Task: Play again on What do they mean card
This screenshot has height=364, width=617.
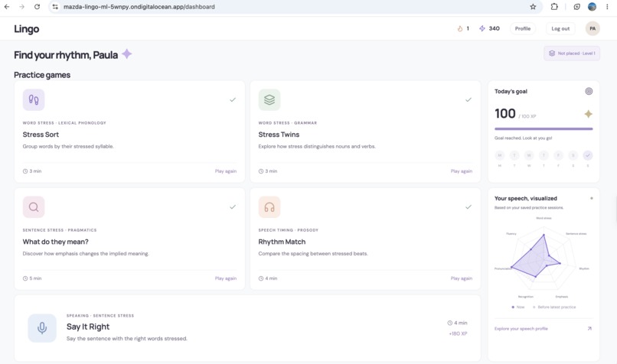Action: 226,278
